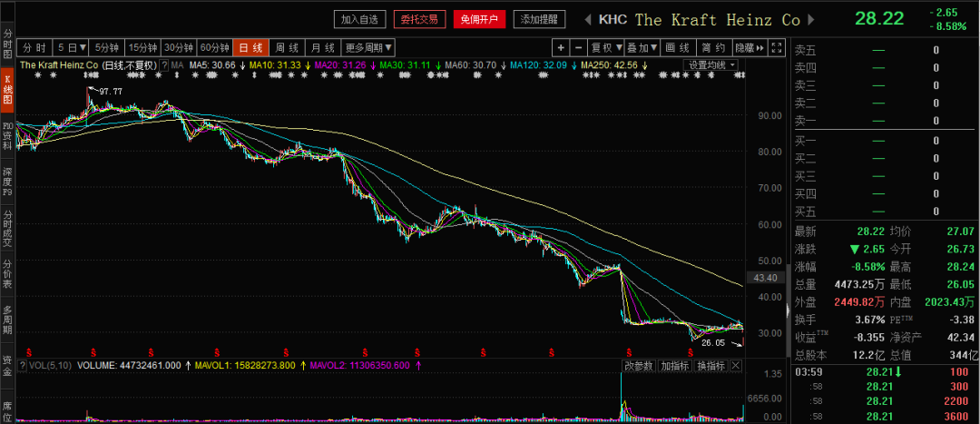980x424 pixels.
Task: Click the 卖一 ask level row
Action: click(x=885, y=121)
